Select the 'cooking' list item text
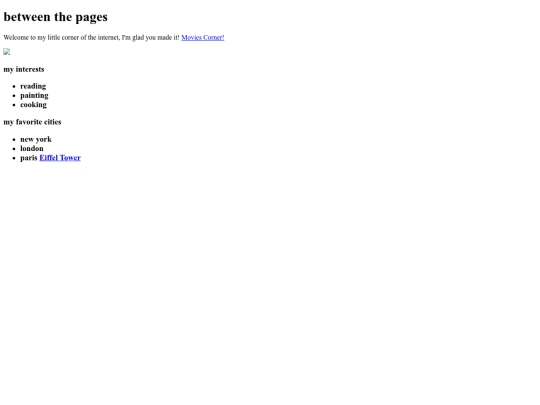Image resolution: width=540 pixels, height=405 pixels. (x=33, y=105)
